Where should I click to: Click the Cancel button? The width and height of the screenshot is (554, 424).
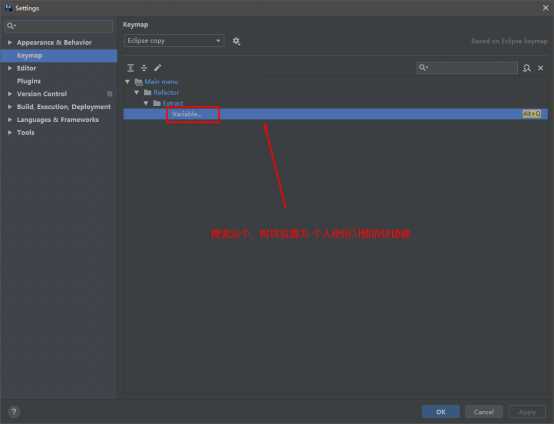click(483, 412)
